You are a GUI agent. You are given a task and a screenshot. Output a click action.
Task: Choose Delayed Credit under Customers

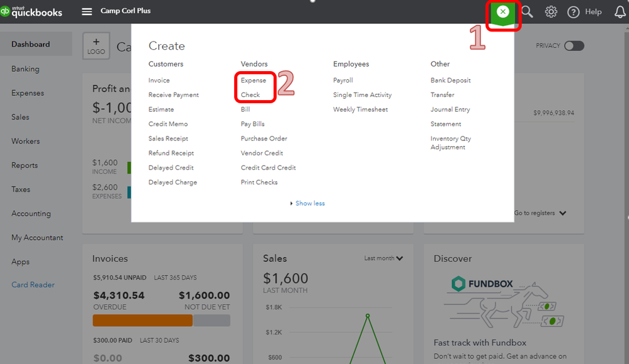coord(171,168)
